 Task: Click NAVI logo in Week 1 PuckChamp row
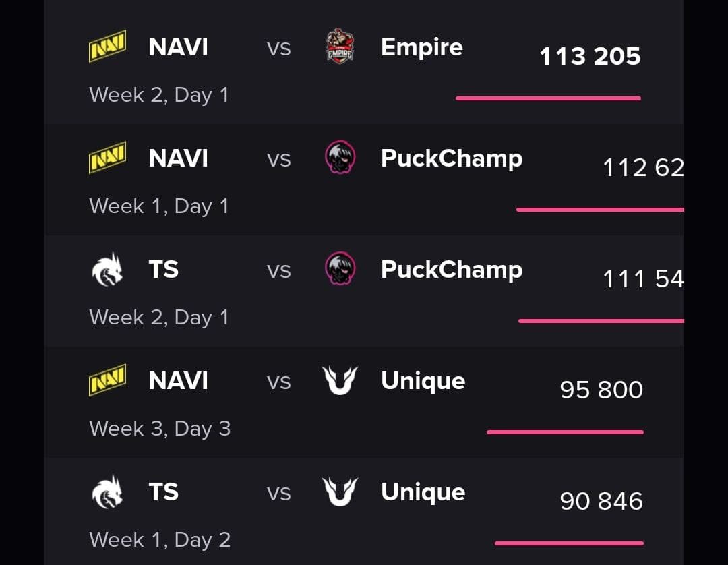click(x=107, y=157)
